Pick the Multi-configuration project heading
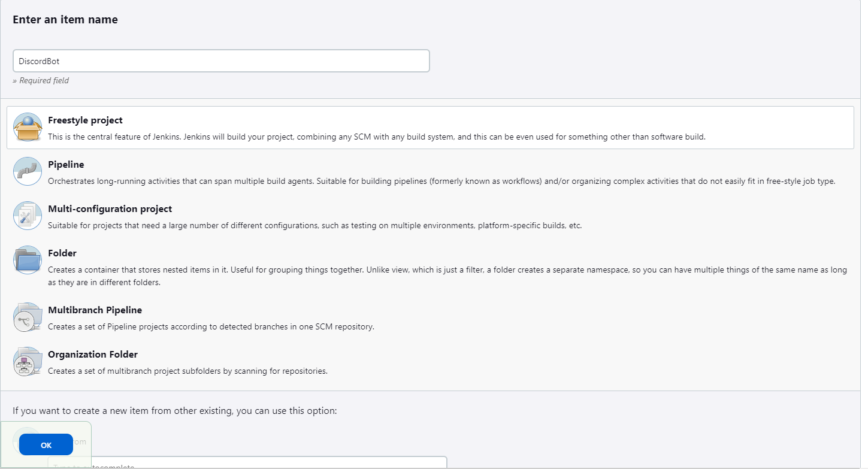 (110, 209)
